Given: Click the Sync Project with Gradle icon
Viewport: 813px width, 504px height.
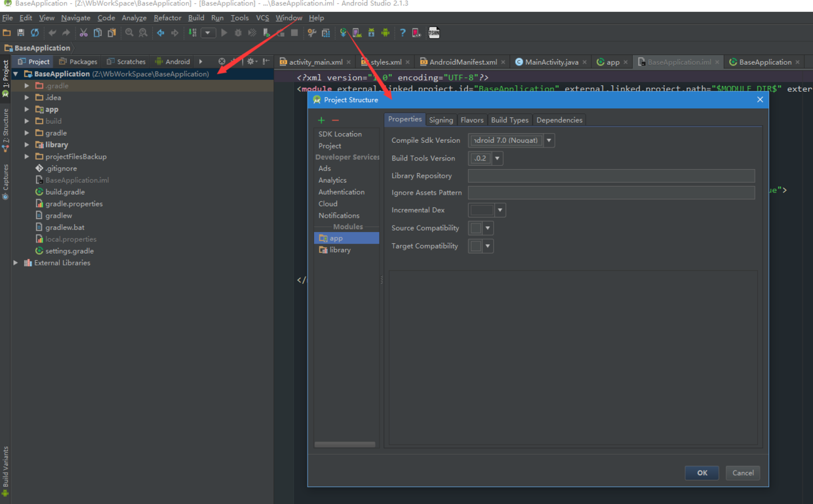Looking at the screenshot, I should coord(343,33).
